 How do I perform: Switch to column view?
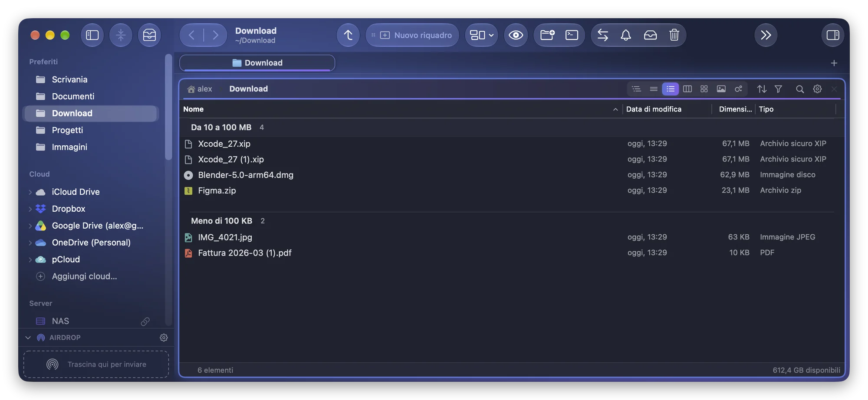pyautogui.click(x=687, y=89)
